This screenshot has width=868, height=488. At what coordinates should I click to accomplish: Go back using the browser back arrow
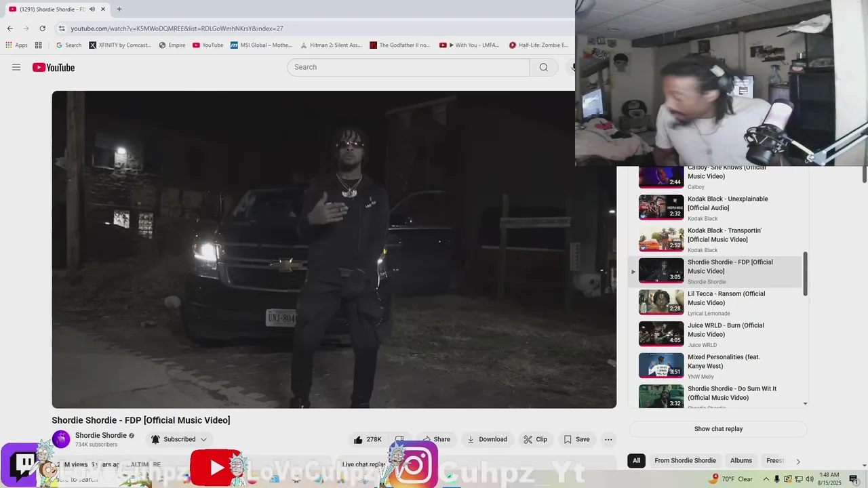point(9,28)
